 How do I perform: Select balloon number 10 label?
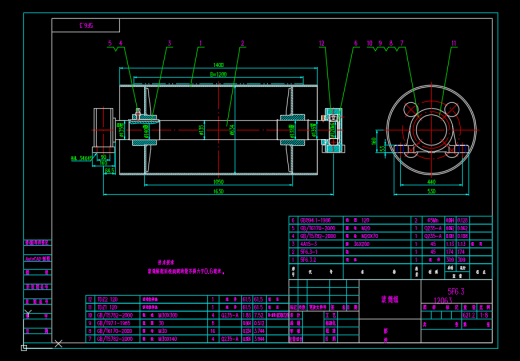pos(370,43)
